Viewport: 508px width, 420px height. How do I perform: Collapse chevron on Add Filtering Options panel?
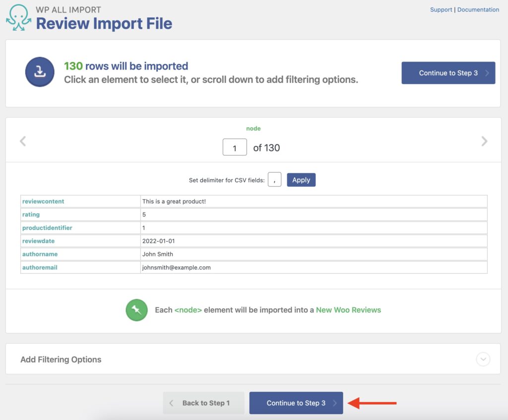(x=482, y=359)
